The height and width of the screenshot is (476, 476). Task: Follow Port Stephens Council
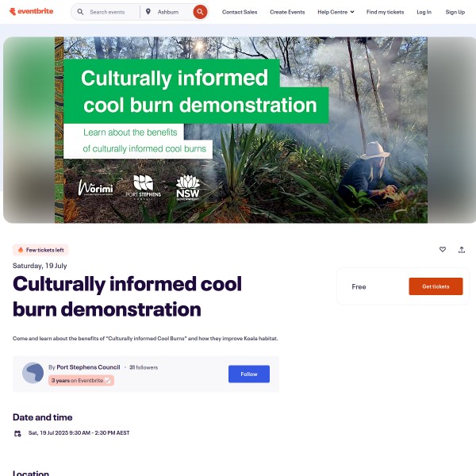pos(249,374)
